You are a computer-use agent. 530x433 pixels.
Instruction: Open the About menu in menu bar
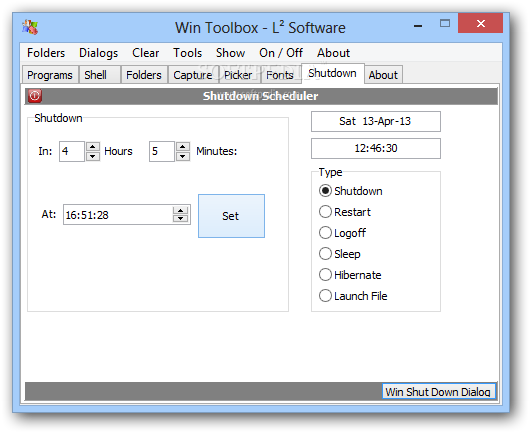[333, 53]
